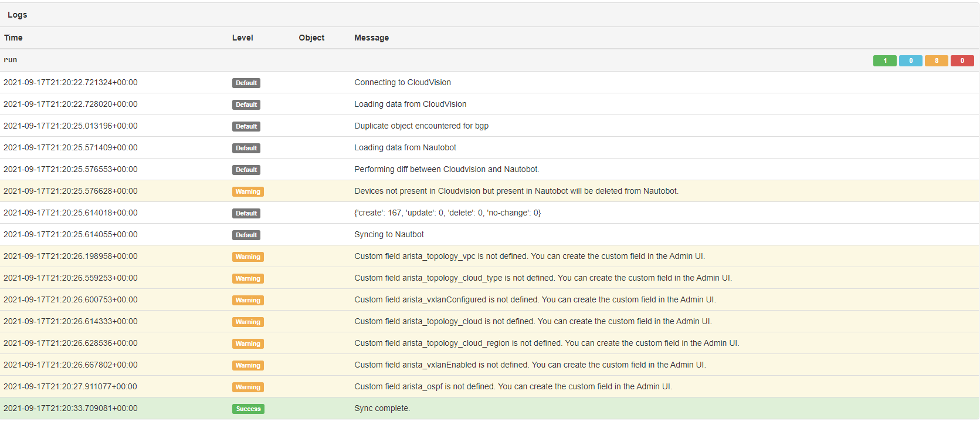
Task: Select 'Performing diff between Cloudvision and Nautobot' message
Action: (x=447, y=169)
